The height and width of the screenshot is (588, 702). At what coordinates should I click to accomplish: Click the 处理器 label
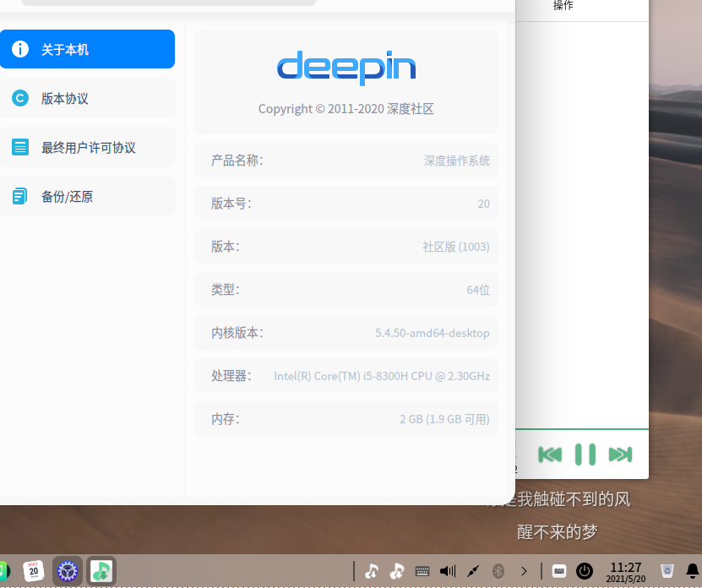pyautogui.click(x=231, y=376)
